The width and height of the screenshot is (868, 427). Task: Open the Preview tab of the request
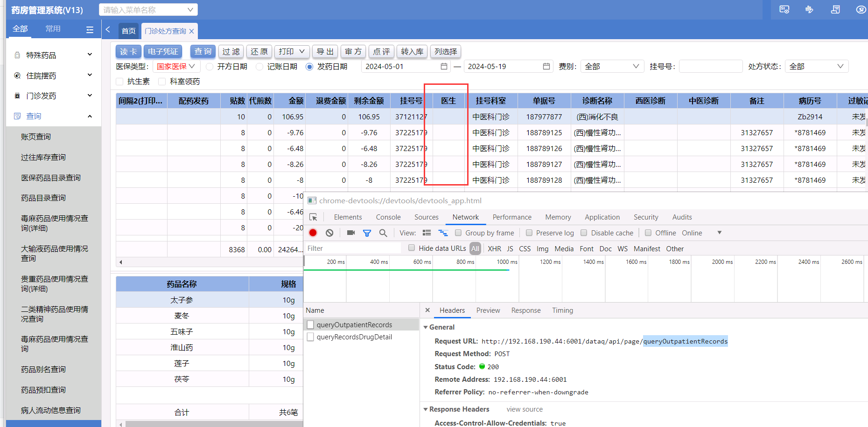point(488,310)
